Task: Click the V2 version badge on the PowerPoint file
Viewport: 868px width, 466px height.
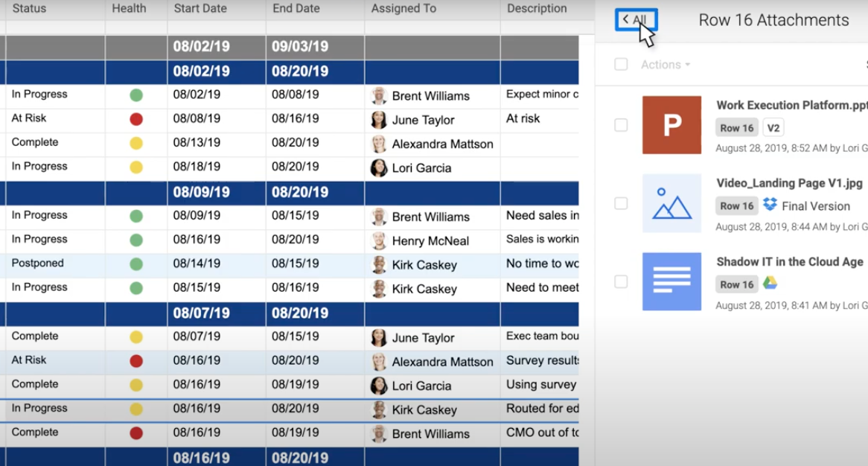Action: [773, 128]
